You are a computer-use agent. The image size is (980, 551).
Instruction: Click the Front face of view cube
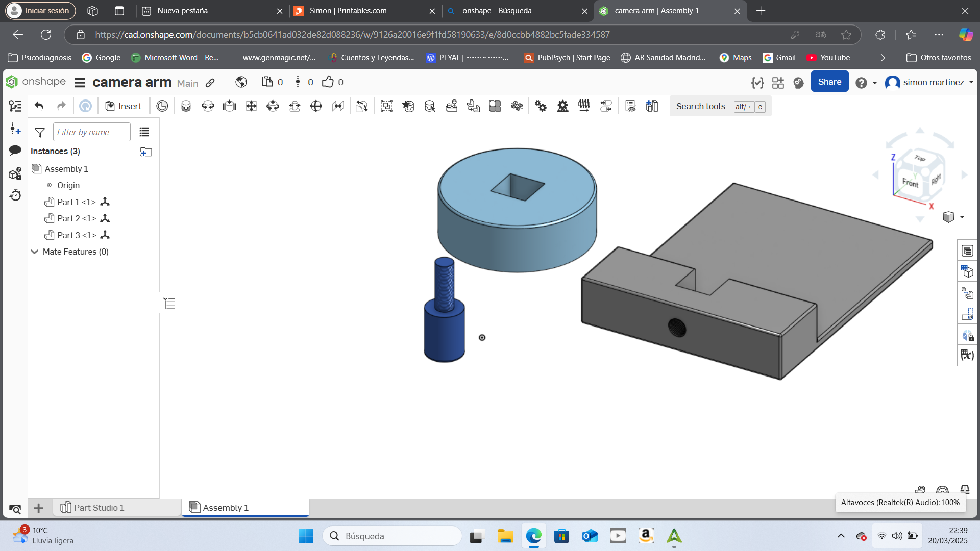pyautogui.click(x=910, y=182)
